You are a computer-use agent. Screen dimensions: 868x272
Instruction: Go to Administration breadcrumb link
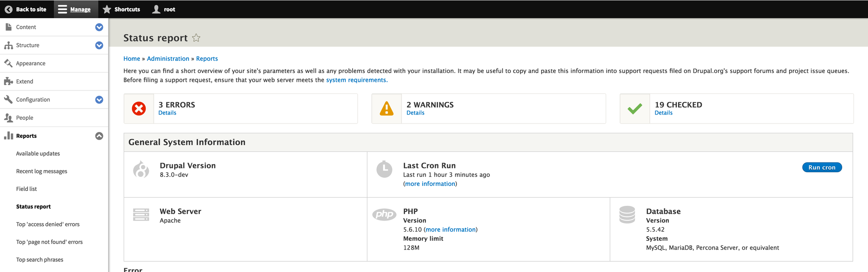click(x=168, y=59)
